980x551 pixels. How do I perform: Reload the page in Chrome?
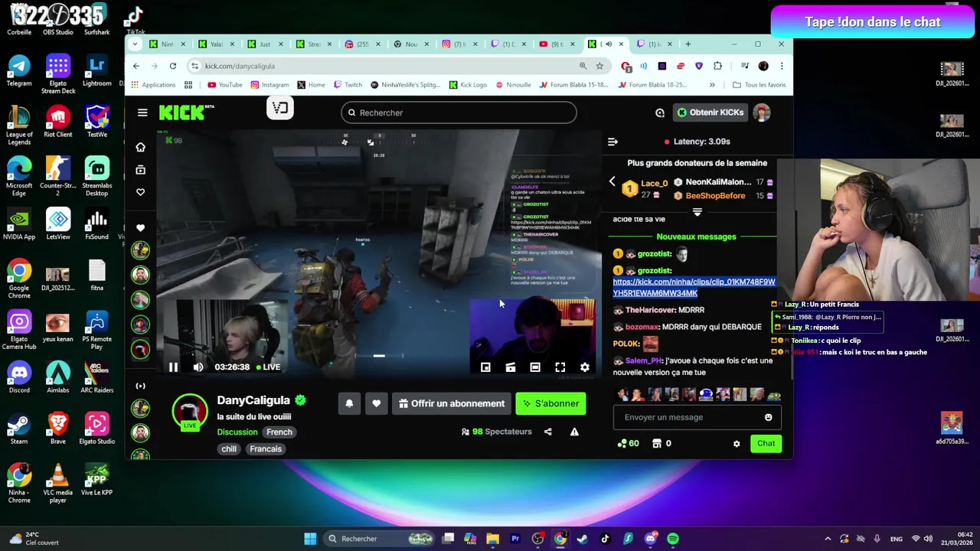pyautogui.click(x=173, y=66)
